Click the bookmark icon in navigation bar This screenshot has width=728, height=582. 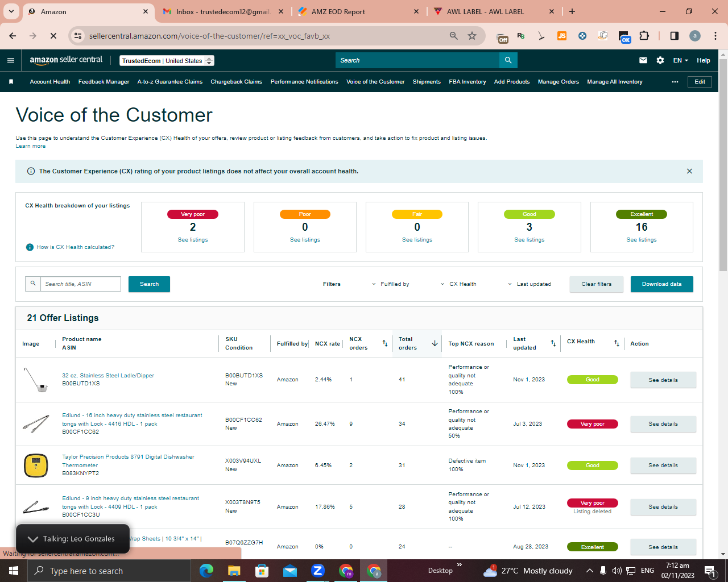(11, 82)
